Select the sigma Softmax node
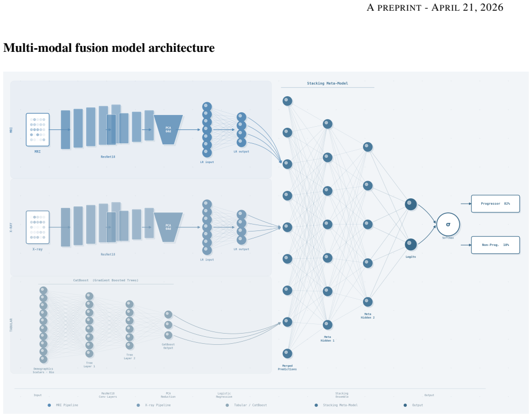This screenshot has height=417, width=532. click(448, 225)
